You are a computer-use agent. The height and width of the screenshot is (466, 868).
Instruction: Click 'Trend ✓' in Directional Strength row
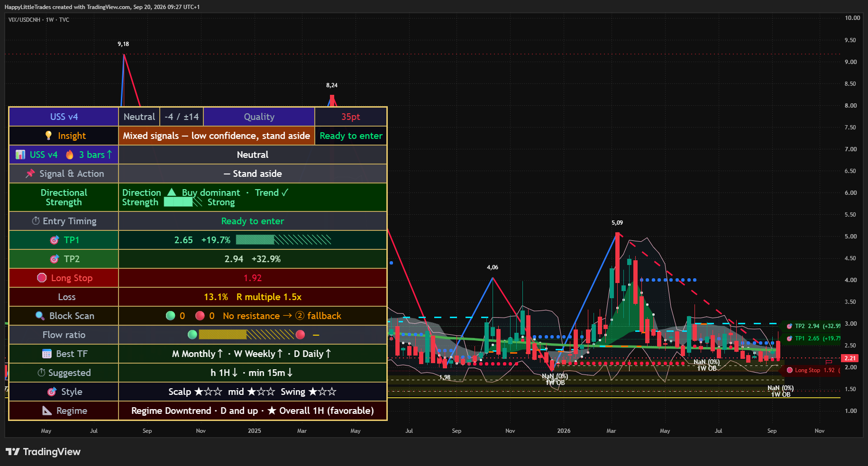pyautogui.click(x=272, y=192)
